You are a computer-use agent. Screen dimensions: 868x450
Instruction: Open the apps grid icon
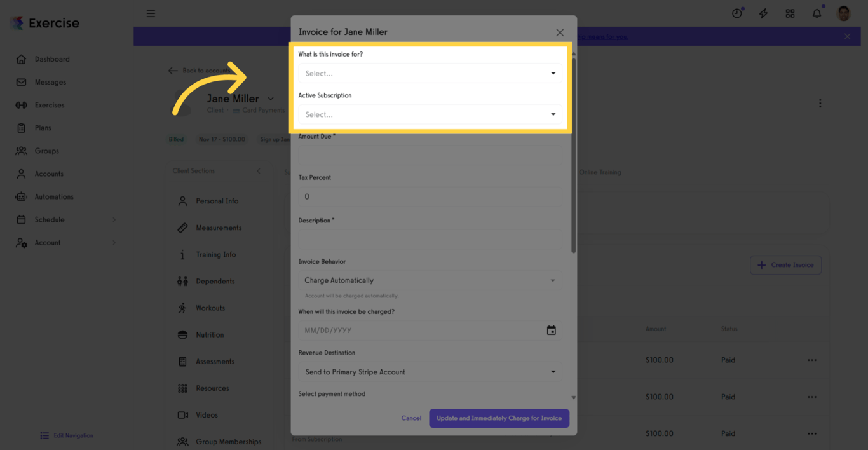pos(790,13)
